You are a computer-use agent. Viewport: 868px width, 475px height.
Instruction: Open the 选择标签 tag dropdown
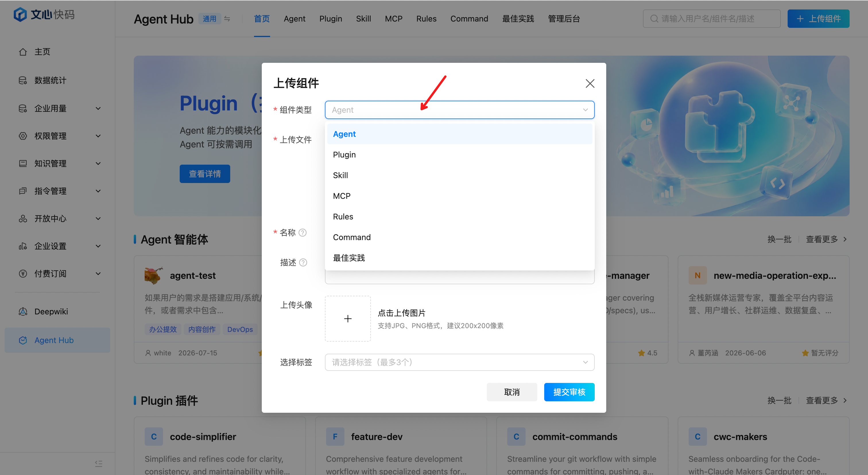(x=459, y=362)
